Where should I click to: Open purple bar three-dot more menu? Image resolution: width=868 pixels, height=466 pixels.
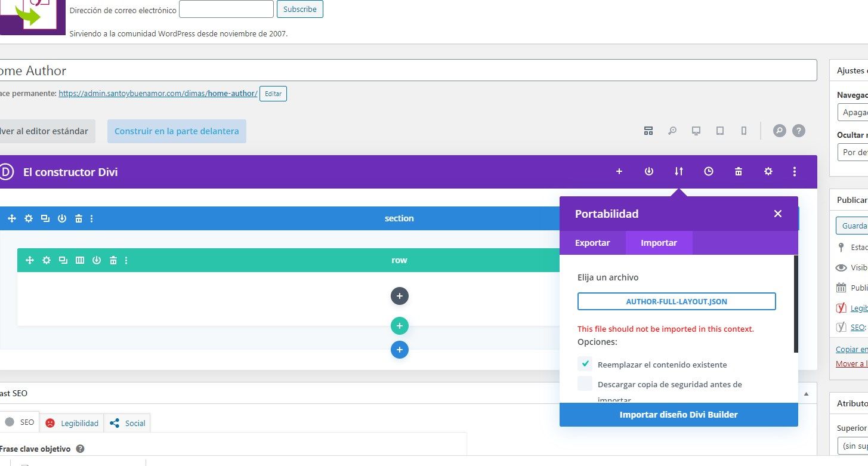click(795, 171)
